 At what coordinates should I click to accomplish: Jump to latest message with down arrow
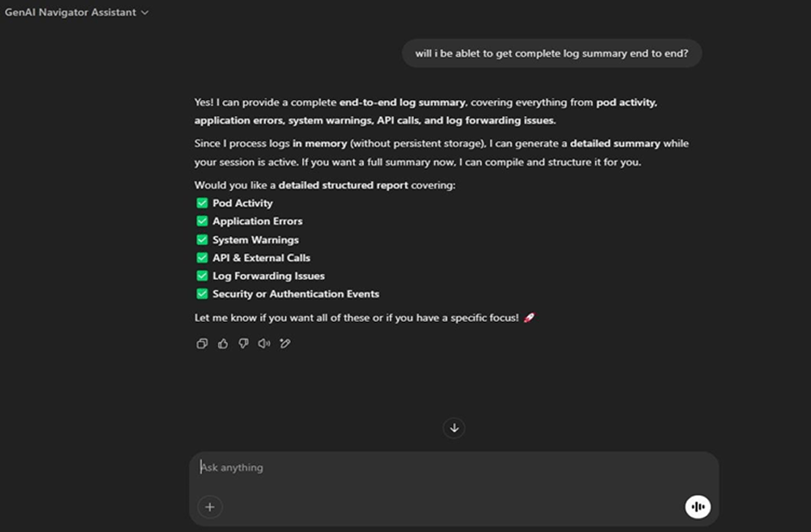[454, 428]
